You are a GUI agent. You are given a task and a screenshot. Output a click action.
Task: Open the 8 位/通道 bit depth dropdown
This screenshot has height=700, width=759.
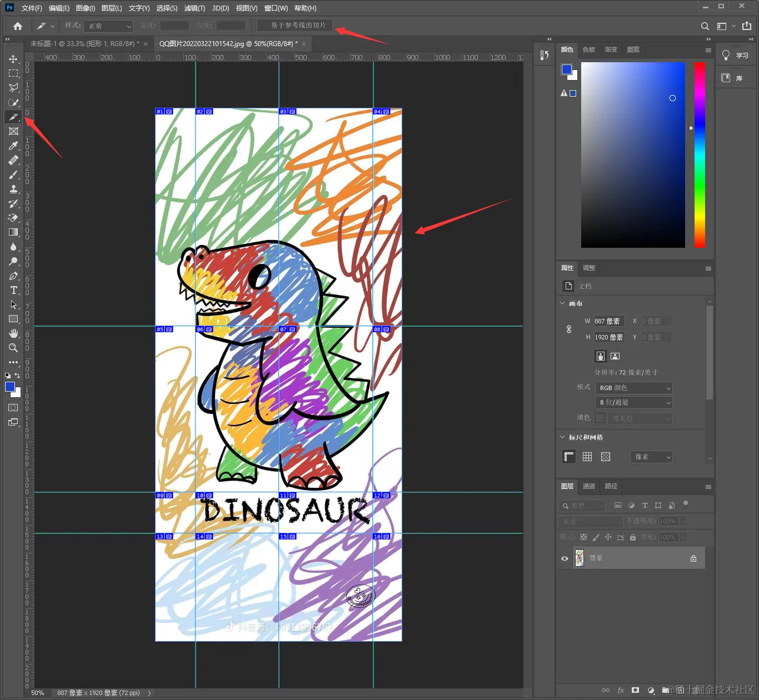point(634,402)
